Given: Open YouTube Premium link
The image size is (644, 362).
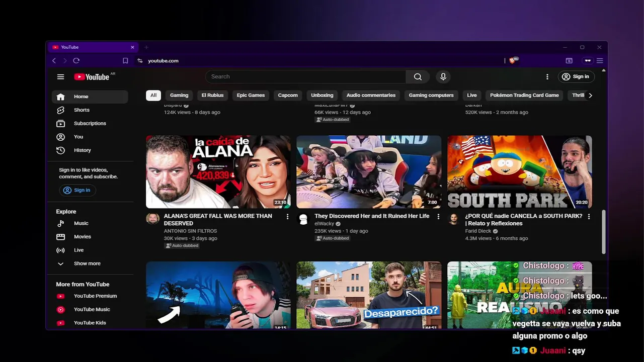Looking at the screenshot, I should [x=90, y=296].
